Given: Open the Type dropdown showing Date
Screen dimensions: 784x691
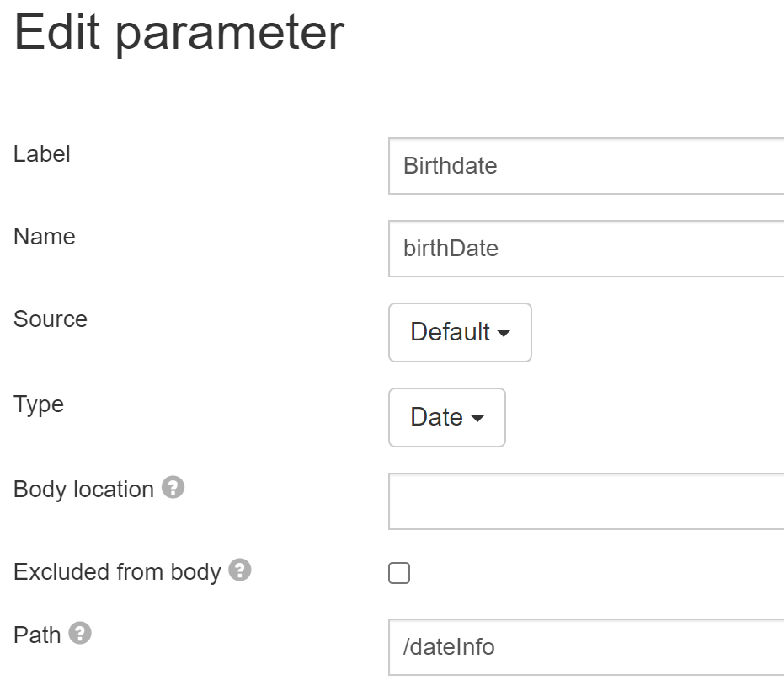Looking at the screenshot, I should pos(446,417).
